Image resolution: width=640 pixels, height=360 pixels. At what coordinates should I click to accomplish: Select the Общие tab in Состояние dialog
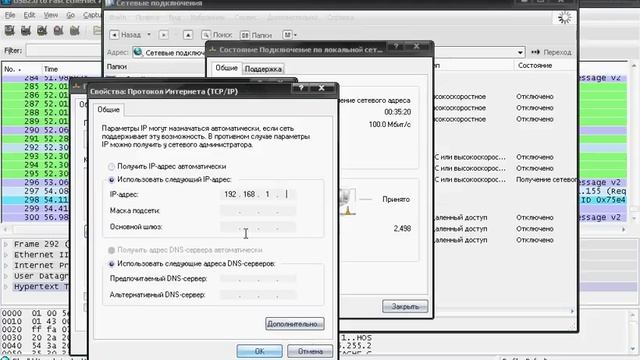[226, 68]
